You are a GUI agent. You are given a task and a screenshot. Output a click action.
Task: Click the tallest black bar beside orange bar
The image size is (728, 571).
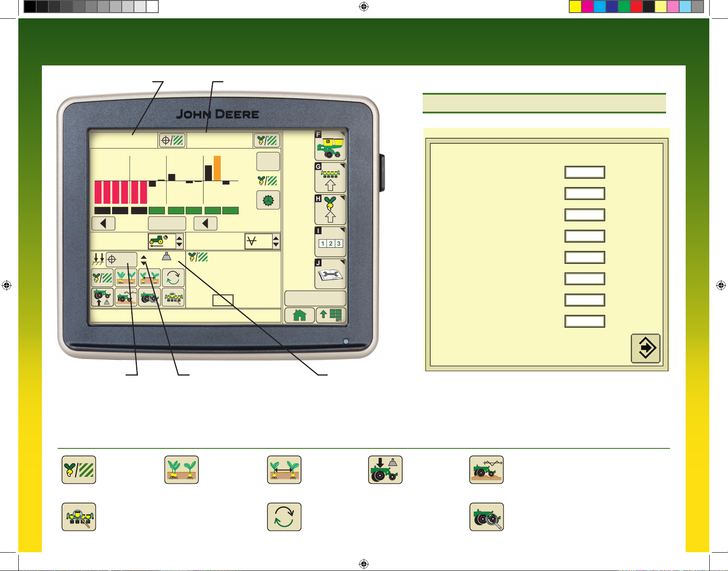pyautogui.click(x=208, y=173)
